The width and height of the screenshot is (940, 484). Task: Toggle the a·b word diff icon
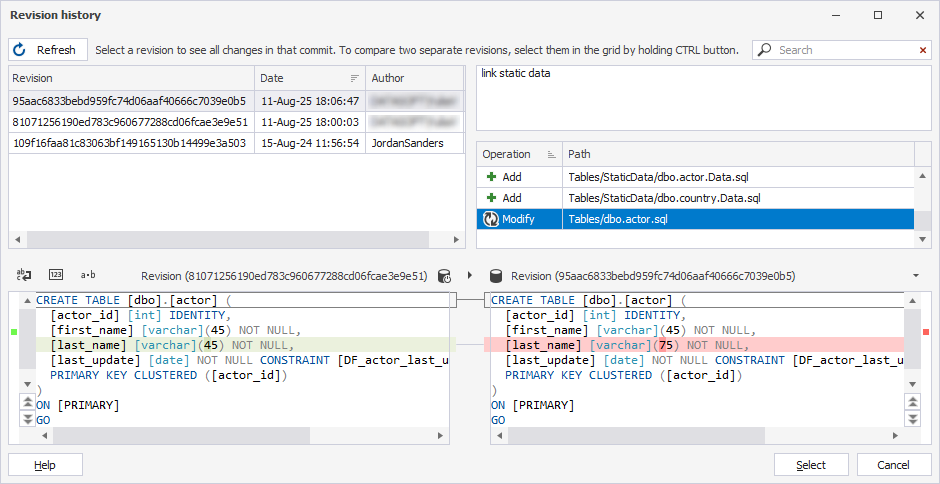point(88,275)
